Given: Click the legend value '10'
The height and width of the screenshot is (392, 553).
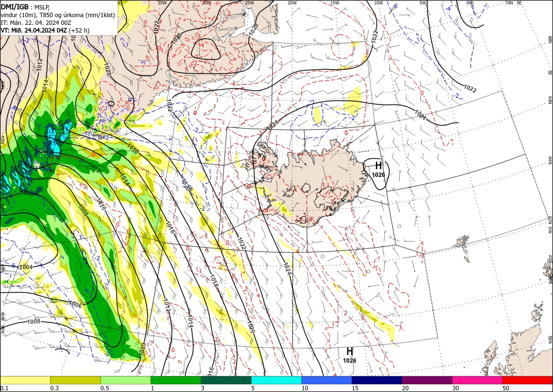Looking at the screenshot, I should coord(305,388).
